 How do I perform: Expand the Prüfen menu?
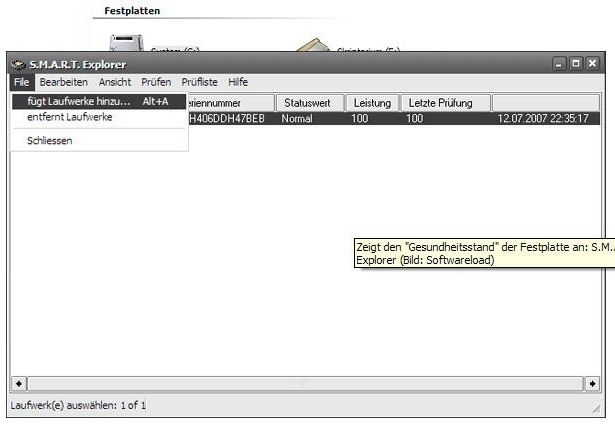point(156,82)
